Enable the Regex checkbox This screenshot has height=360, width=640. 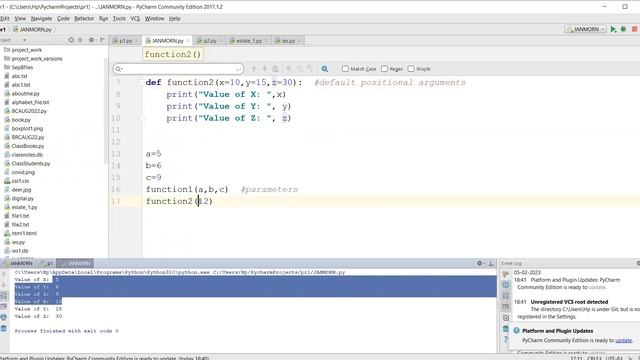click(384, 69)
